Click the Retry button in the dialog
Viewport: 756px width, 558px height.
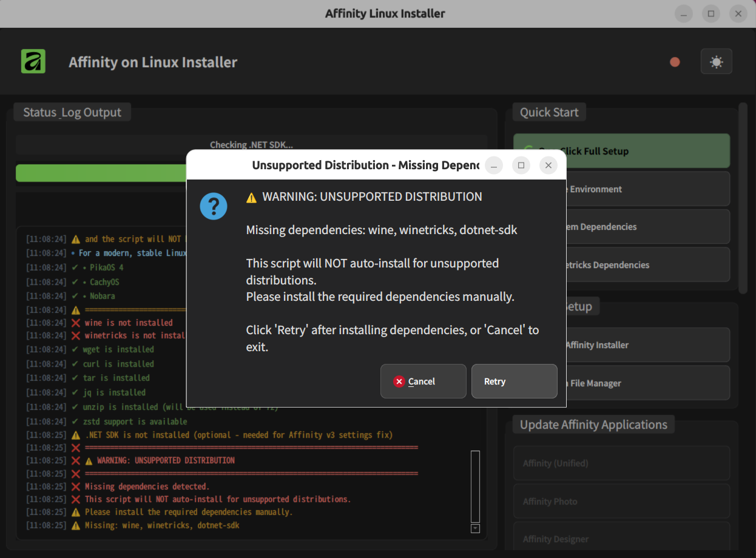(514, 381)
